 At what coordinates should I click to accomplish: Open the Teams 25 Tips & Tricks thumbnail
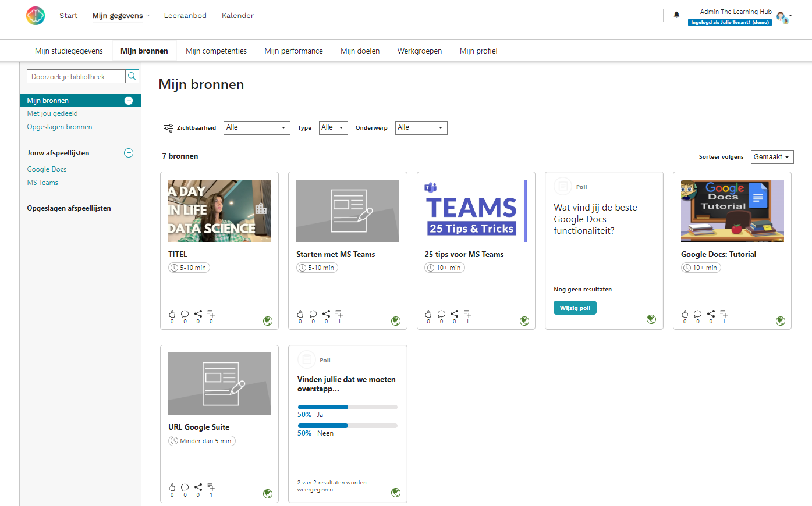point(476,211)
